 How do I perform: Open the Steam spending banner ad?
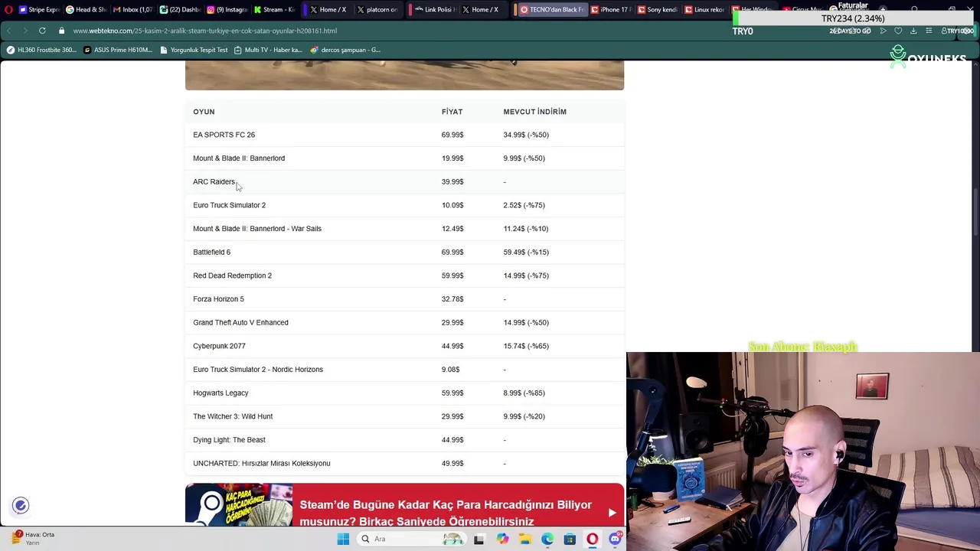404,505
